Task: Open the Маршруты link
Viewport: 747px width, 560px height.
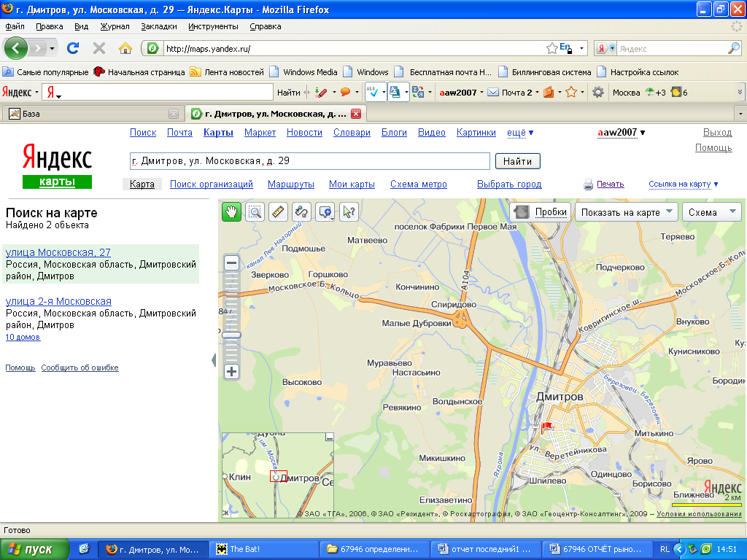Action: (291, 184)
